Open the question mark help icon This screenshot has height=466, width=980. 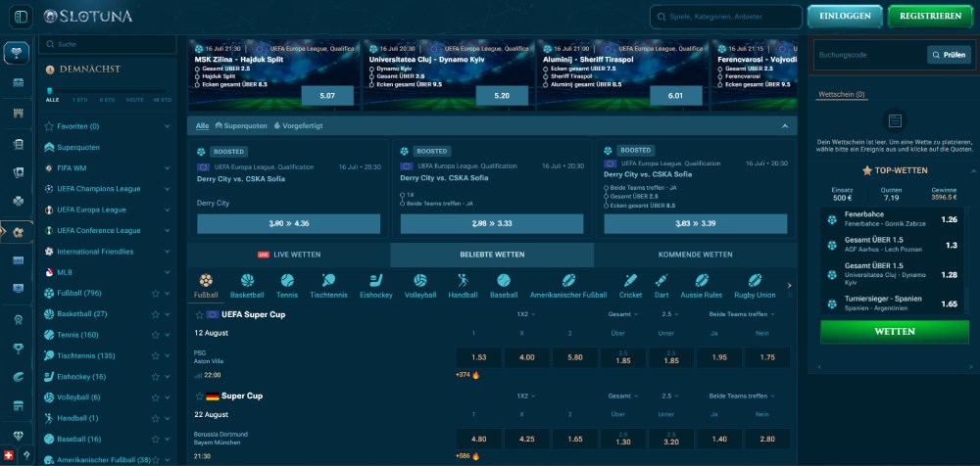point(26,455)
